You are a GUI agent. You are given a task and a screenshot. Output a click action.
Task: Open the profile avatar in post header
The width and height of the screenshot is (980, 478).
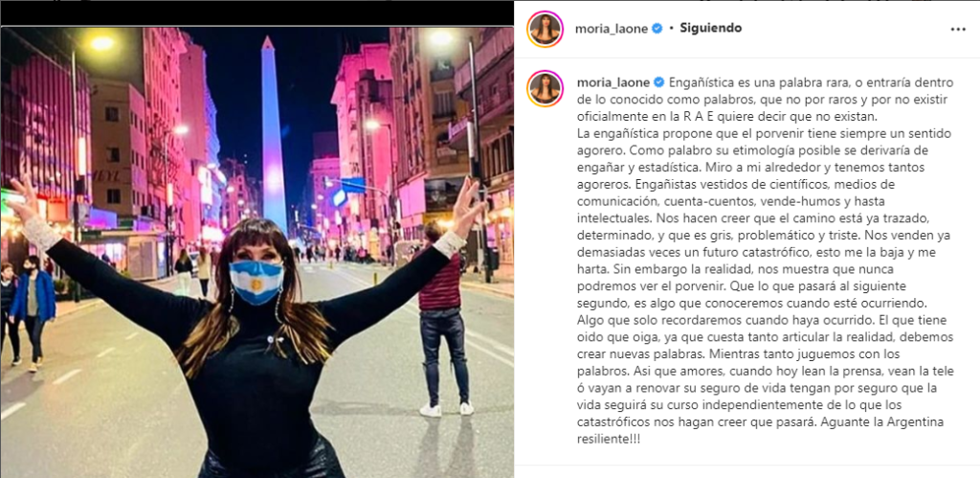pyautogui.click(x=545, y=29)
